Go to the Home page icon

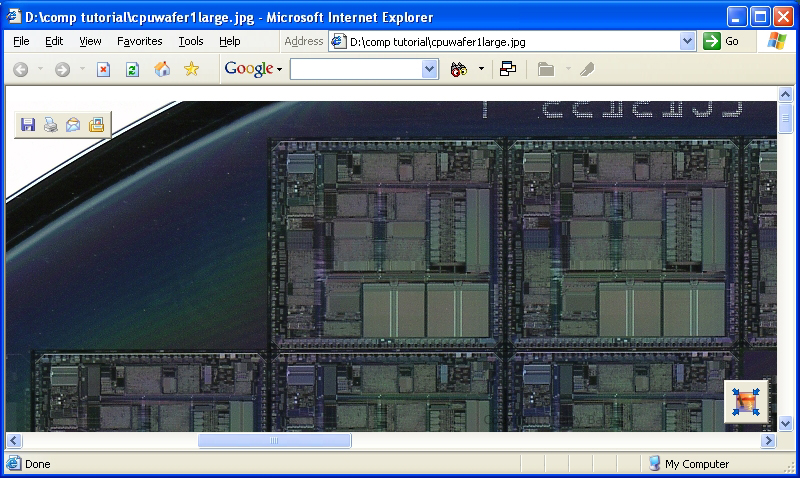[162, 68]
